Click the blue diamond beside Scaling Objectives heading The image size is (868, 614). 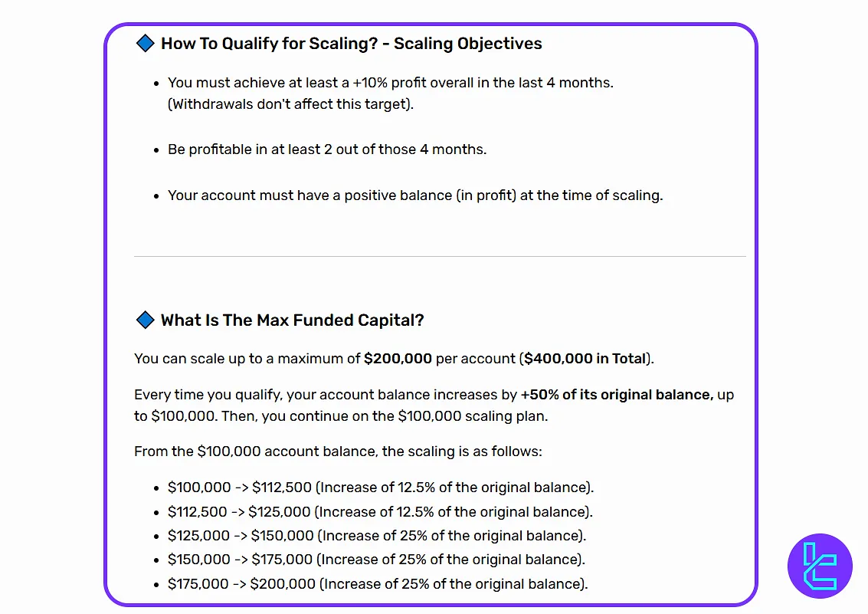(145, 43)
